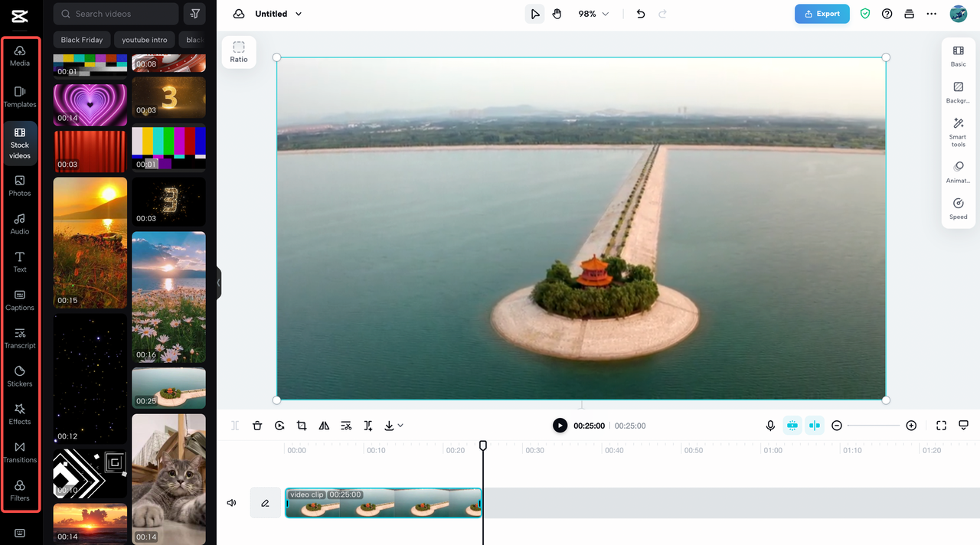The width and height of the screenshot is (980, 545).
Task: Open the user profile avatar
Action: pyautogui.click(x=959, y=14)
